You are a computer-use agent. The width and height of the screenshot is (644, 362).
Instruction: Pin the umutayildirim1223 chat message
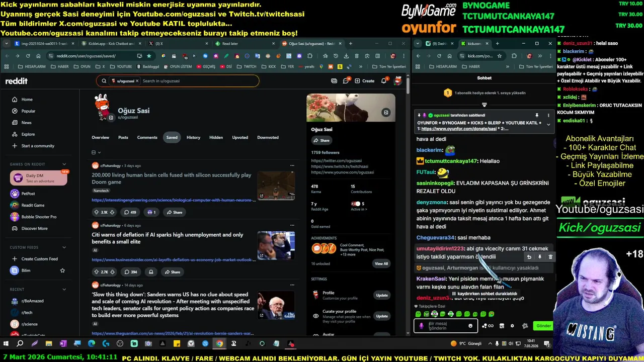(539, 257)
